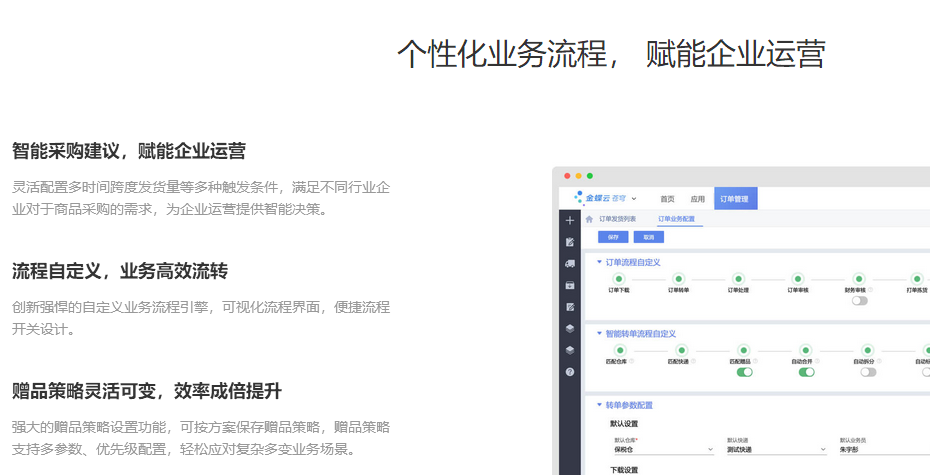This screenshot has height=475, width=930.
Task: Click the home icon before 订单发货列表
Action: coord(589,218)
